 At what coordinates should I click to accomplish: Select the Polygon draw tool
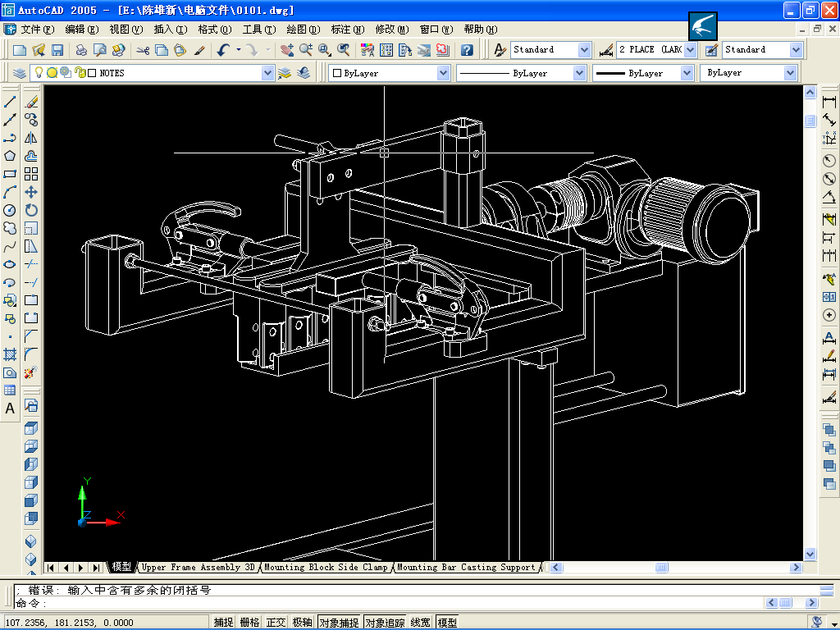pyautogui.click(x=10, y=156)
